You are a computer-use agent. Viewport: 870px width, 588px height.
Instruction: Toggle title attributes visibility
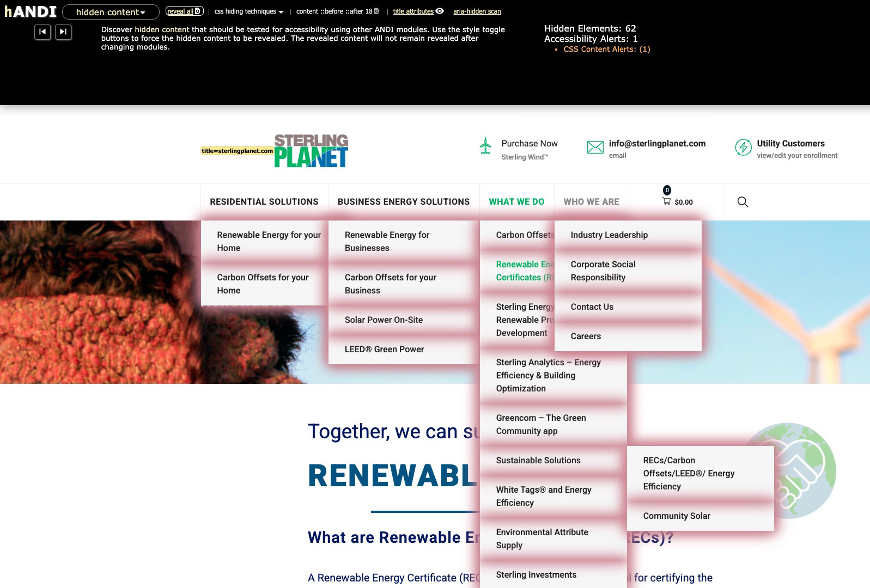[418, 11]
